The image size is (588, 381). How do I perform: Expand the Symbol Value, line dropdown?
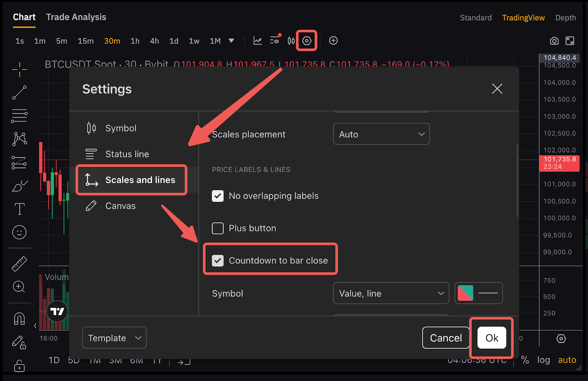pos(391,293)
